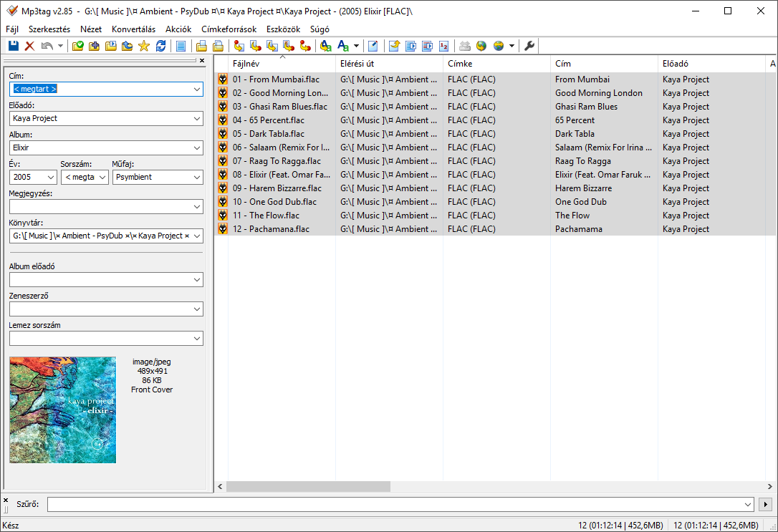778x532 pixels.
Task: Change directory via folder with green check
Action: [x=78, y=46]
